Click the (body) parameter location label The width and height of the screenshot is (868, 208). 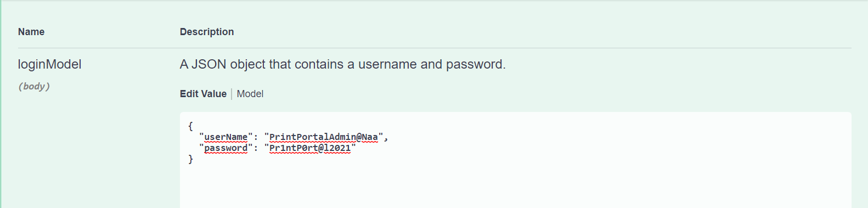[34, 86]
